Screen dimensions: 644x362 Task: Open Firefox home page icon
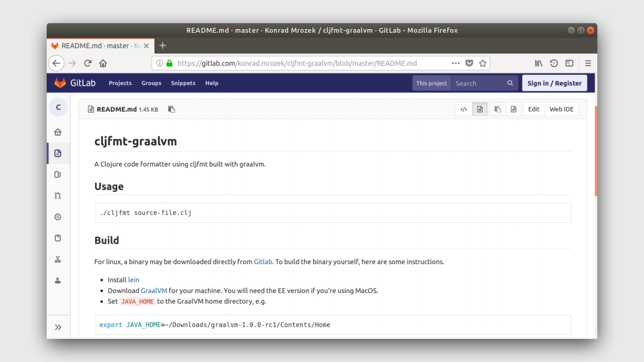click(x=103, y=63)
